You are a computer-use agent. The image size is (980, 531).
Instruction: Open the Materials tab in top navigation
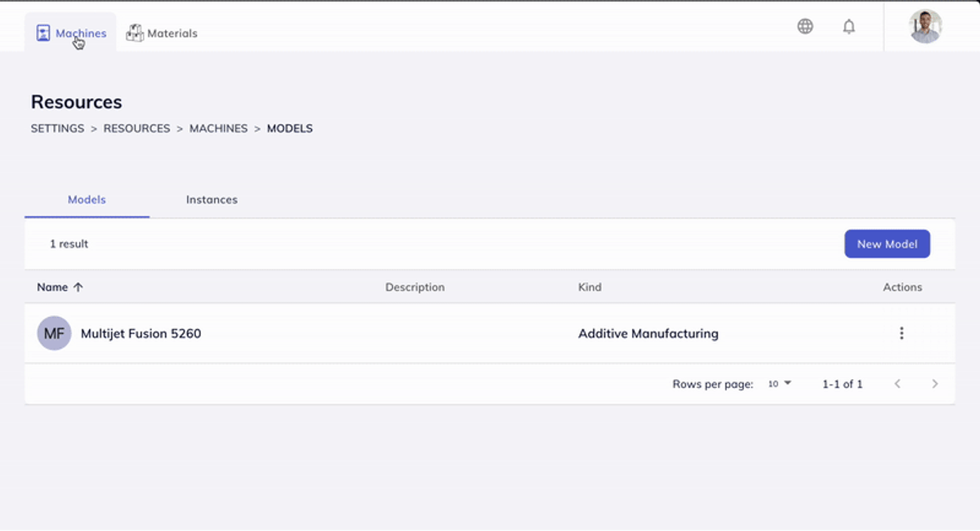162,33
